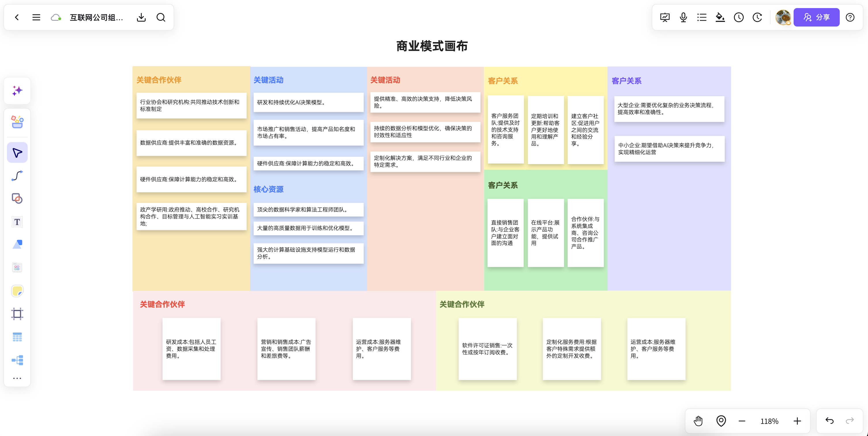The image size is (868, 436).
Task: Select the curved connector line tool
Action: pos(17,176)
